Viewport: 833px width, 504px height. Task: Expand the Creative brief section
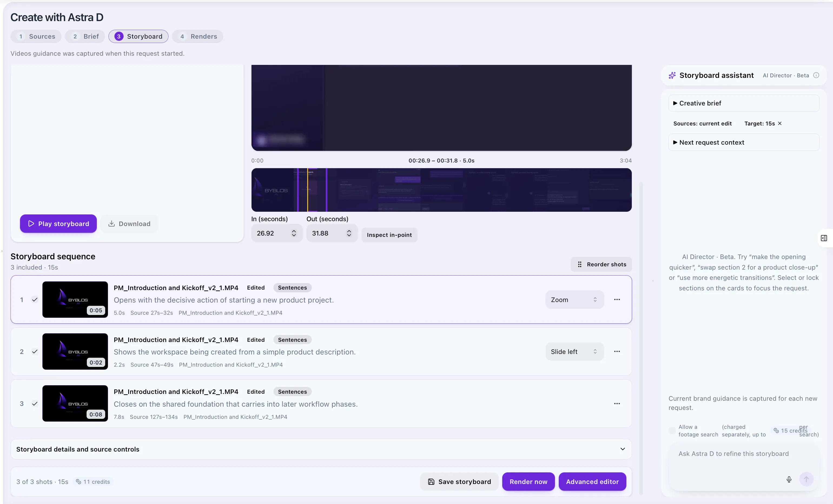[743, 103]
